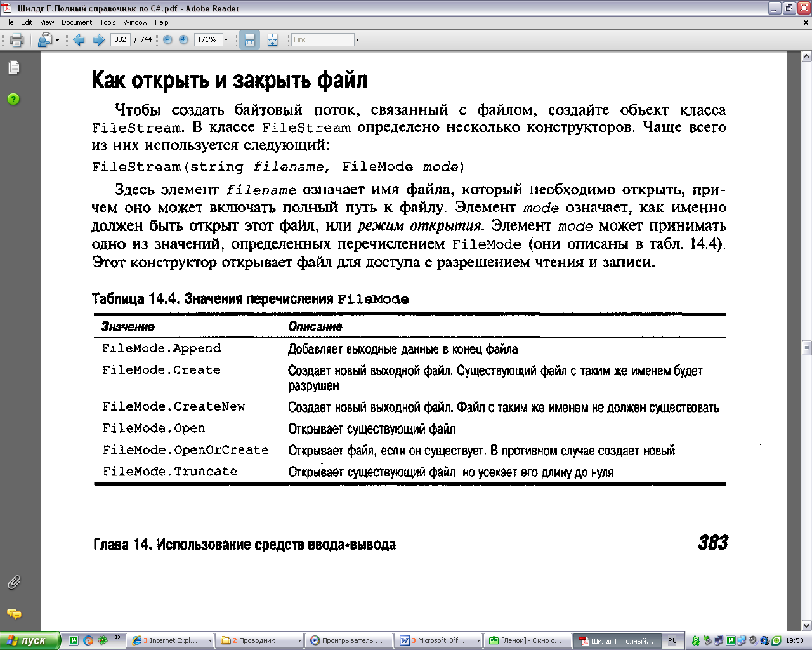Zoom in with the plus button
Viewport: 812px width, 650px height.
pyautogui.click(x=183, y=39)
